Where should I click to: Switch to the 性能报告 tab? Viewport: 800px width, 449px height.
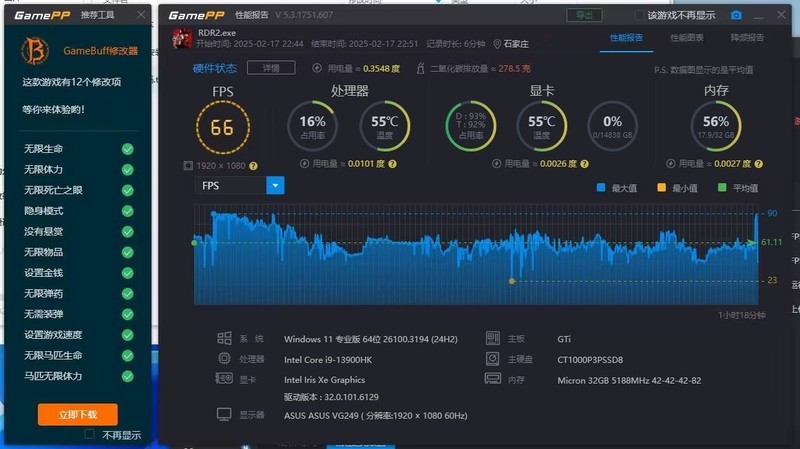[626, 38]
